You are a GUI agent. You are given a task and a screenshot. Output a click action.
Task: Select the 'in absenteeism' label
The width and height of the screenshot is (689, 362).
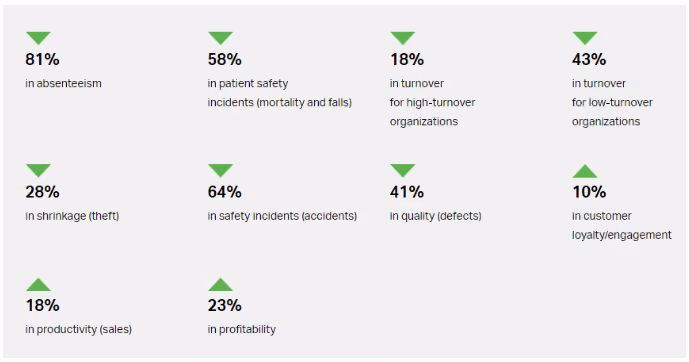click(63, 83)
